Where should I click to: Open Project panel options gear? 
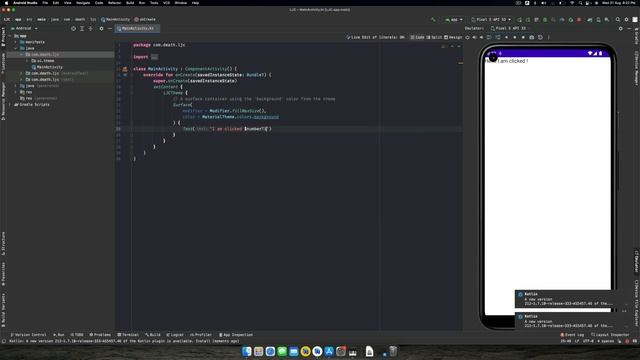tap(101, 28)
